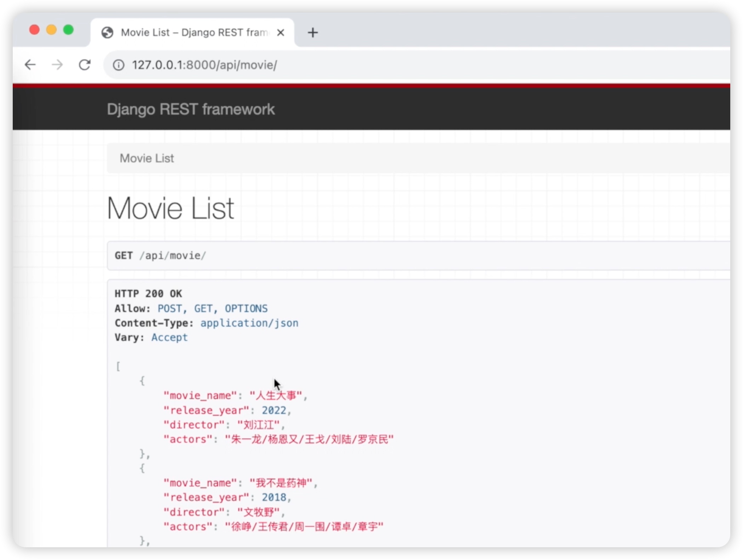743x560 pixels.
Task: Click the release_year 2022 value
Action: point(274,410)
